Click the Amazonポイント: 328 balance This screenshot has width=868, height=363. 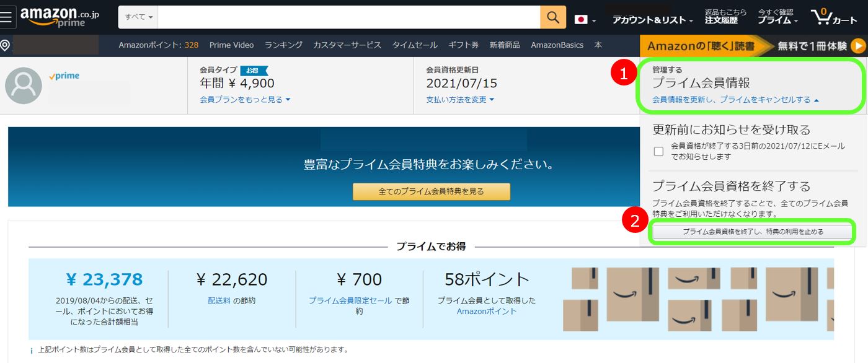(x=159, y=45)
